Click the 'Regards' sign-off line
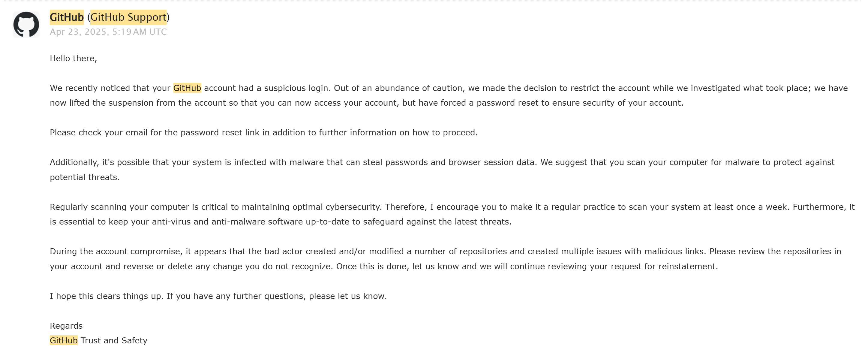 pos(66,326)
